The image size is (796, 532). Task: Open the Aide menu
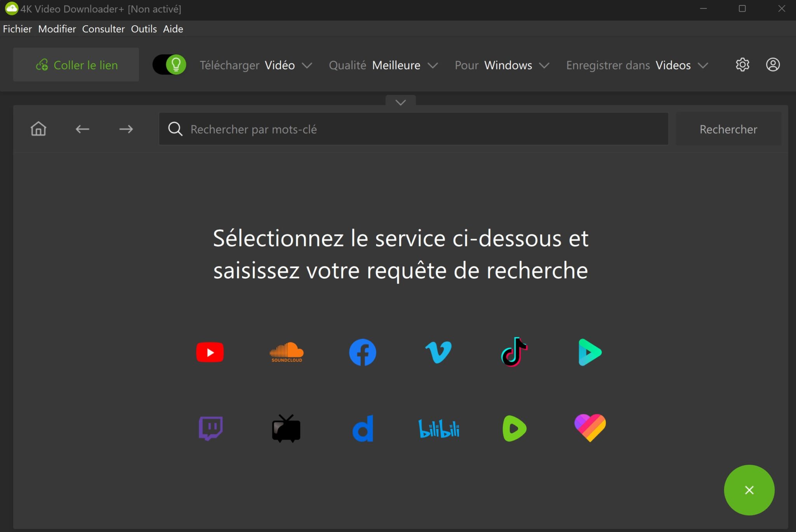pyautogui.click(x=173, y=29)
